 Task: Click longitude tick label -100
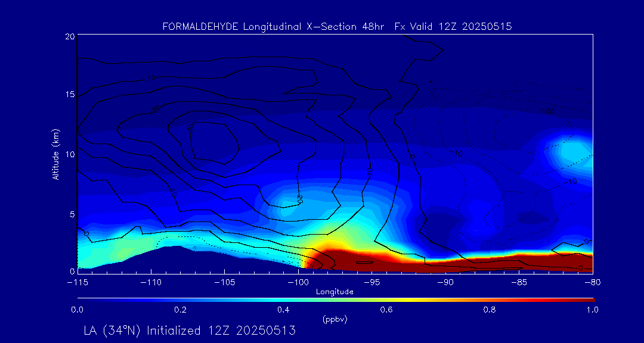pos(299,283)
